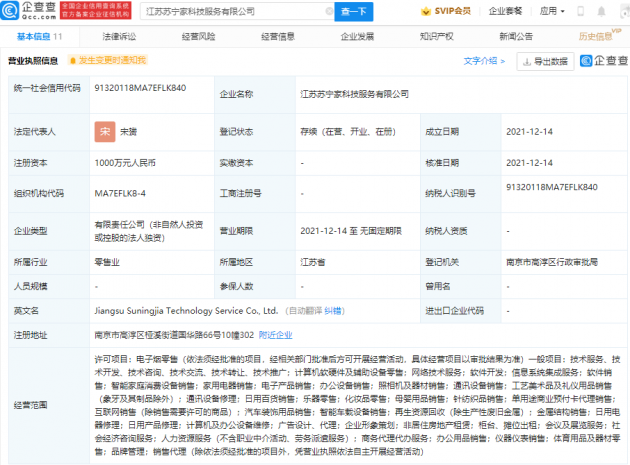The width and height of the screenshot is (630, 465).
Task: Select the registered address text 南京市高淳区...66号10幢302
Action: pos(174,335)
